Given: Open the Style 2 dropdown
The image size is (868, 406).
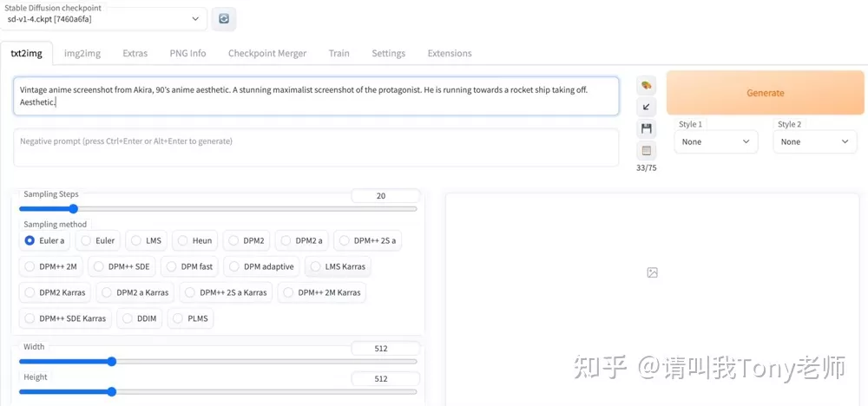Looking at the screenshot, I should pos(815,141).
